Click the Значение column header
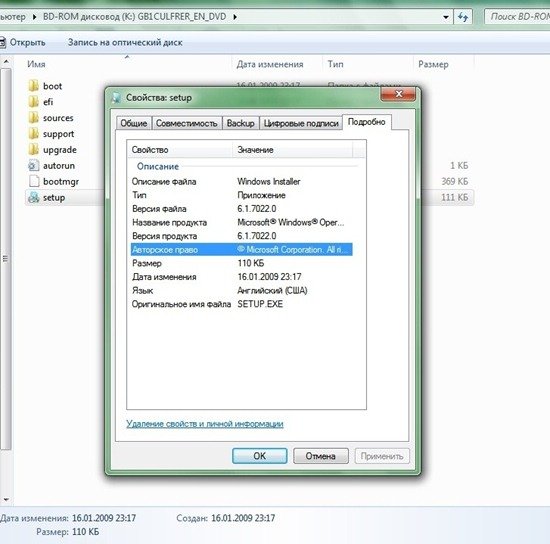 (292, 150)
